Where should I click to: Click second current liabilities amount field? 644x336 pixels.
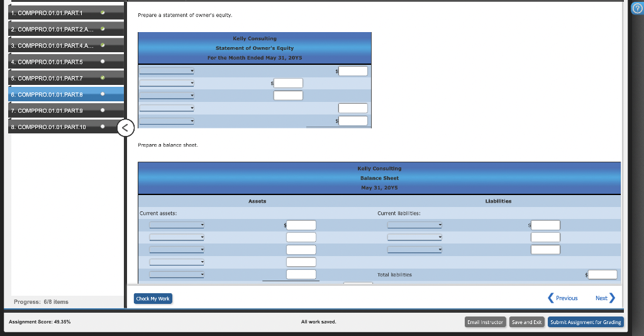click(545, 237)
